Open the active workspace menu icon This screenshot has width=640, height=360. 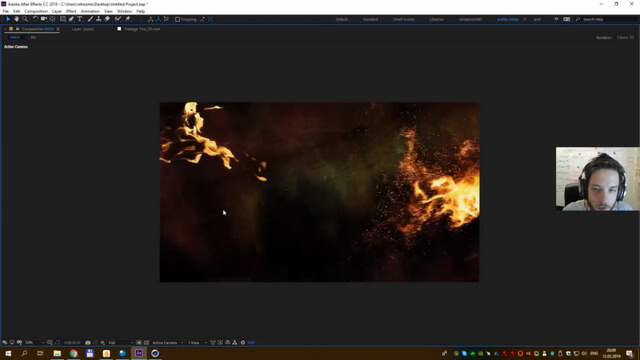524,19
